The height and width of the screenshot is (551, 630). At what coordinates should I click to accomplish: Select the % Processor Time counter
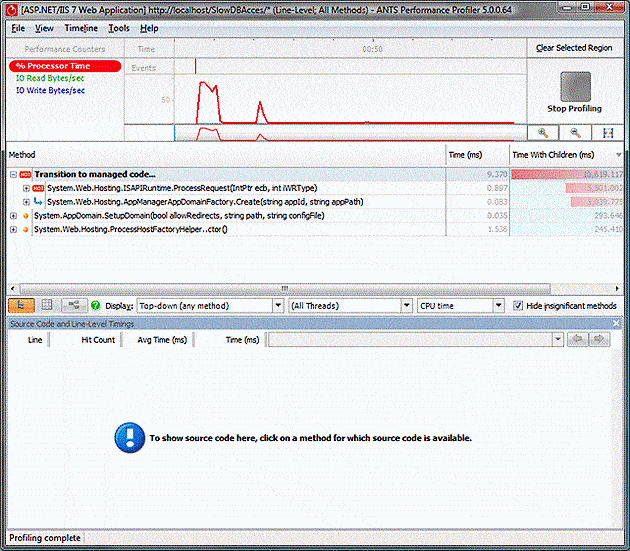pyautogui.click(x=65, y=66)
